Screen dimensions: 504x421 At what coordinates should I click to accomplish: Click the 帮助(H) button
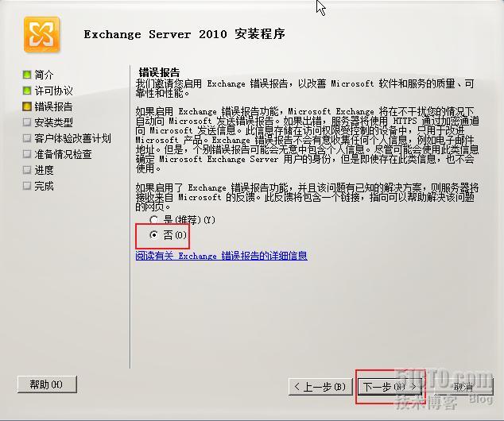47,384
